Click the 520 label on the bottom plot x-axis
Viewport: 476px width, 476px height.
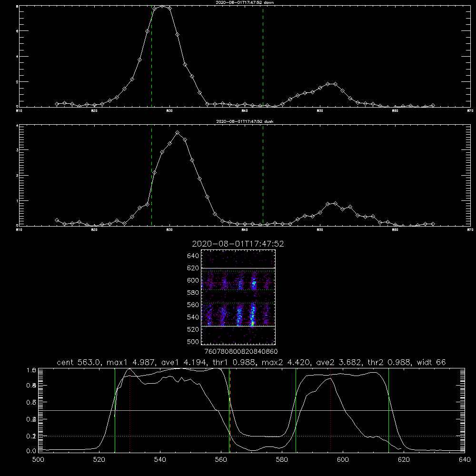click(x=99, y=460)
